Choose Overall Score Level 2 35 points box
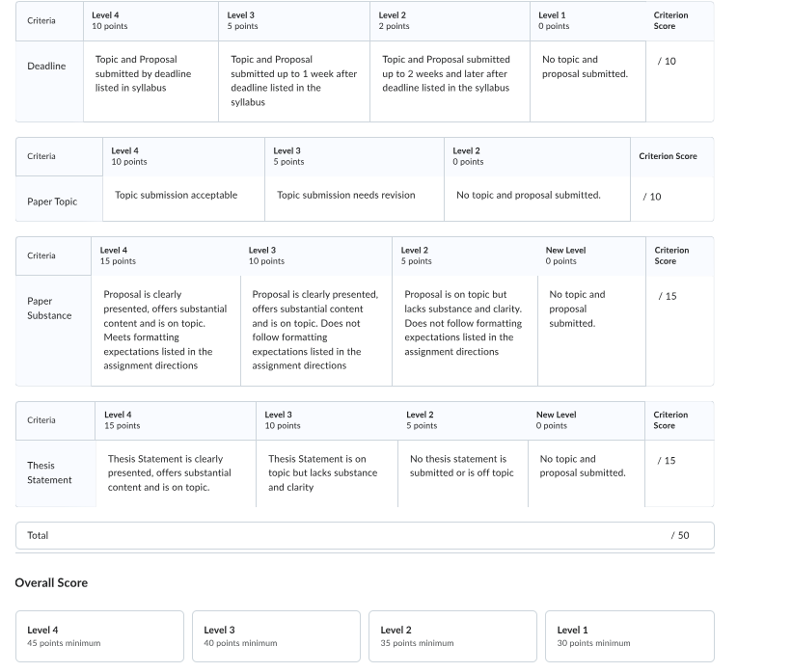 (452, 636)
